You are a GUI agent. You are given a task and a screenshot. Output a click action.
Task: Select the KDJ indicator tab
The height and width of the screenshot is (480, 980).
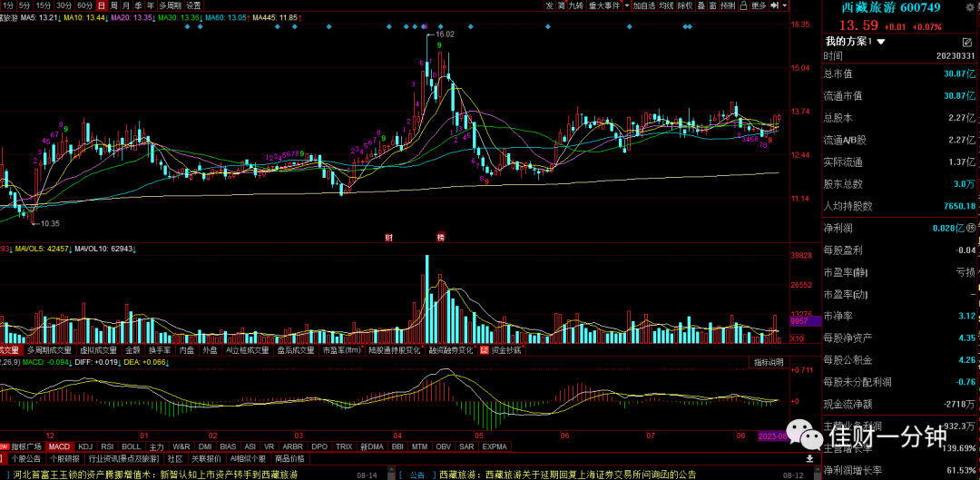click(x=85, y=446)
